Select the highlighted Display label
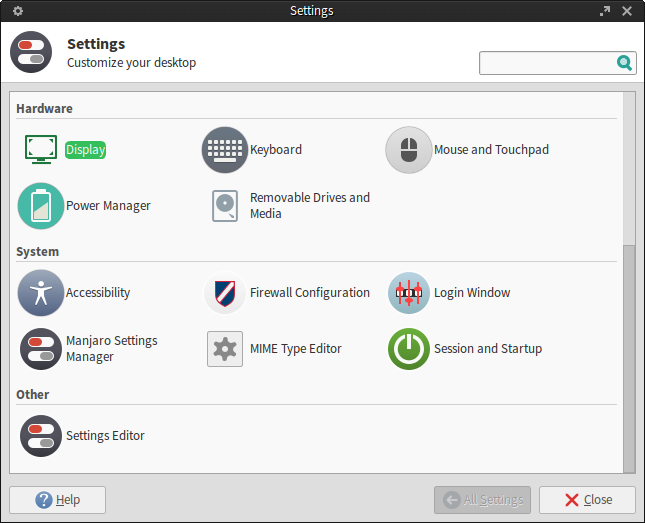The image size is (645, 523). [x=86, y=150]
